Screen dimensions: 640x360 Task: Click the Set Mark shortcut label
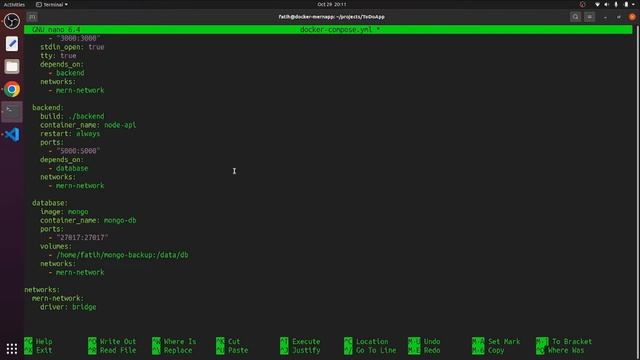tap(504, 341)
